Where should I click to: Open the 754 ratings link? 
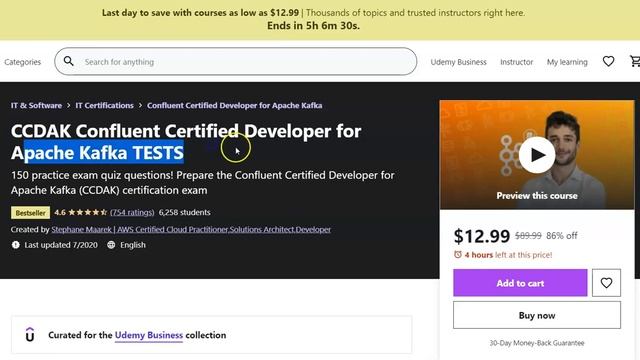coord(132,212)
